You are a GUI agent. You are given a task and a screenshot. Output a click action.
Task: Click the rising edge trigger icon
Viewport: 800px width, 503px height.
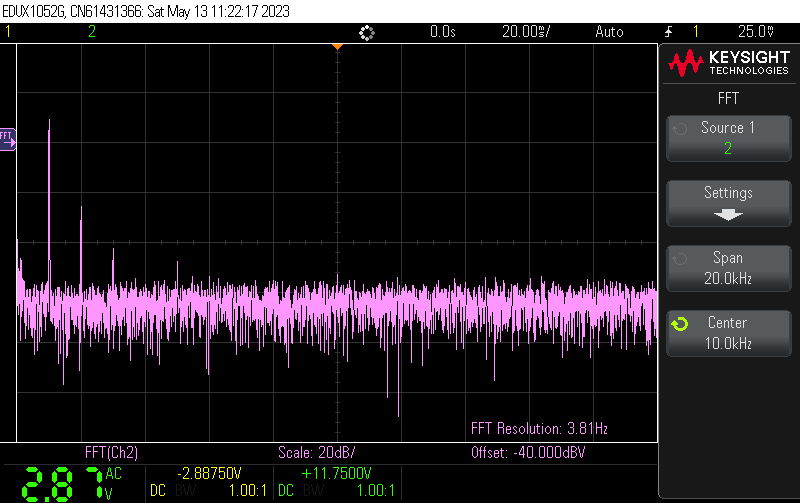pos(668,32)
